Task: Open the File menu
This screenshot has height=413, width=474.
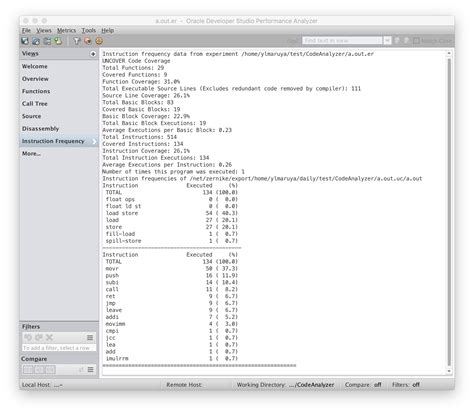Action: (x=26, y=30)
